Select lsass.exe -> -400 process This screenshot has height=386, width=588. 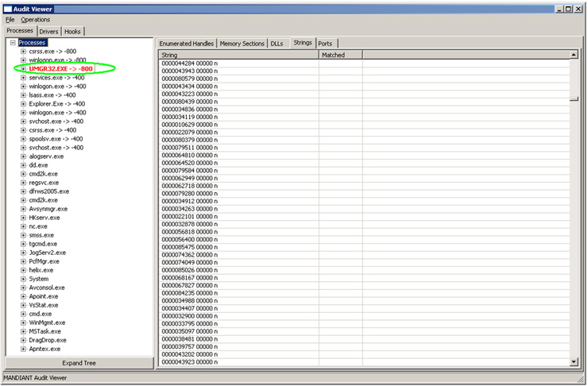point(52,95)
